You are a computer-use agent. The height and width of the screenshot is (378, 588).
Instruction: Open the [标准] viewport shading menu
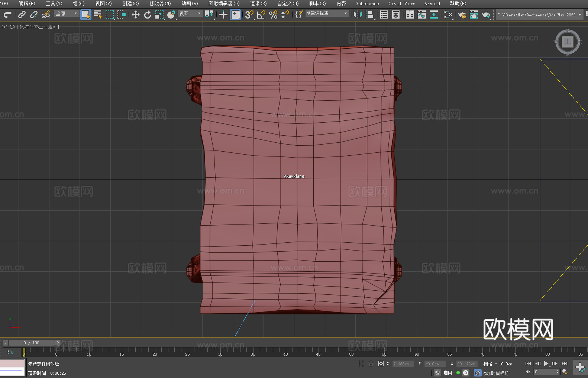25,27
